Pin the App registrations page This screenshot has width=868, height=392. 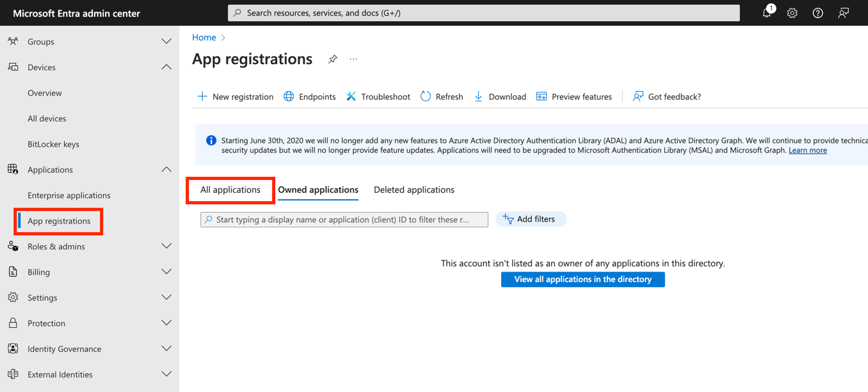[x=333, y=60]
